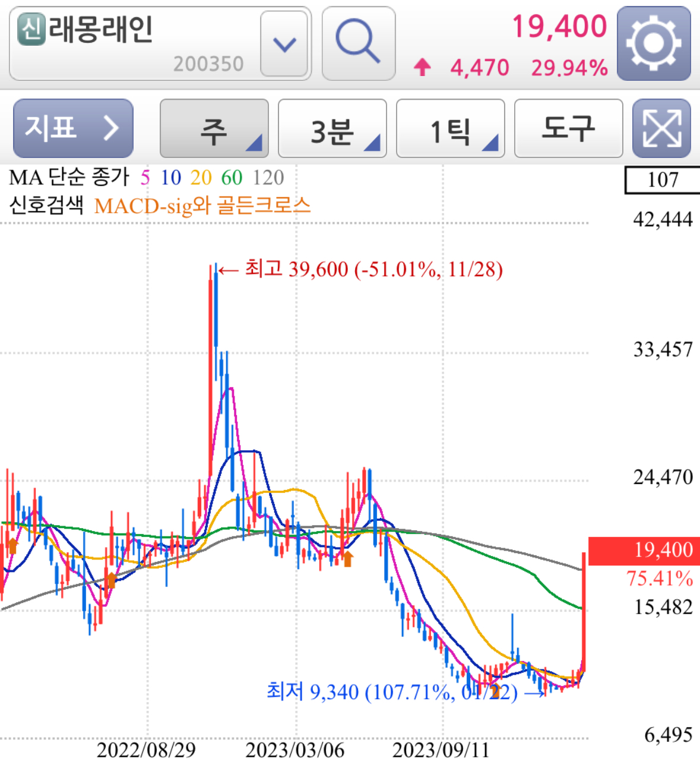Click the 107 candle count box
This screenshot has width=700, height=768.
[663, 178]
